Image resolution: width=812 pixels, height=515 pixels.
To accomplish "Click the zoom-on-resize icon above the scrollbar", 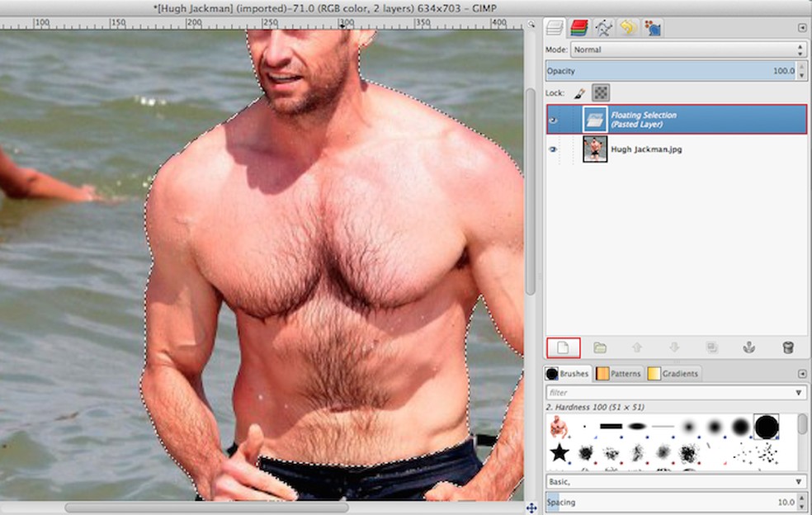I will pyautogui.click(x=531, y=24).
